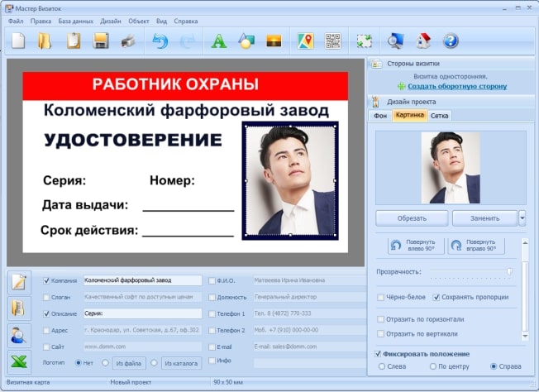The height and width of the screenshot is (392, 539).
Task: Open the Дизайн menu
Action: pos(111,21)
